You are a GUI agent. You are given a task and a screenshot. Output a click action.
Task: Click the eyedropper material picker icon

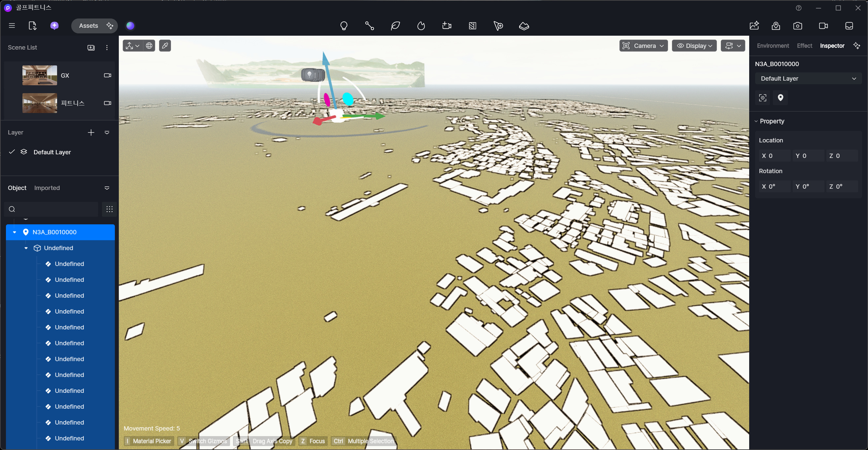point(165,46)
